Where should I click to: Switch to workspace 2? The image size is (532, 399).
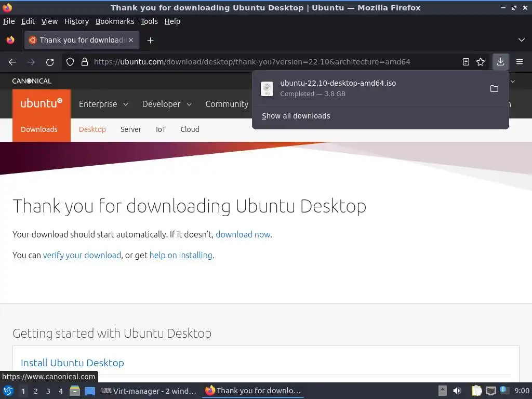(36, 391)
